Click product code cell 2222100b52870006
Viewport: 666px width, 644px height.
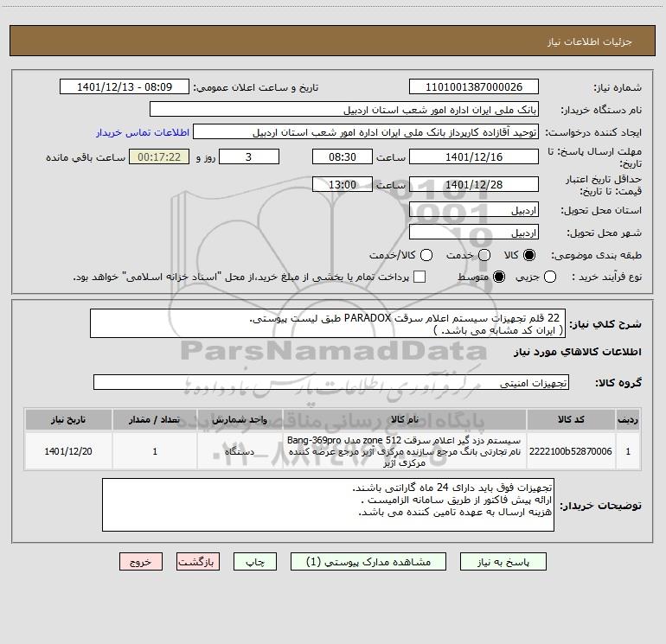[571, 451]
